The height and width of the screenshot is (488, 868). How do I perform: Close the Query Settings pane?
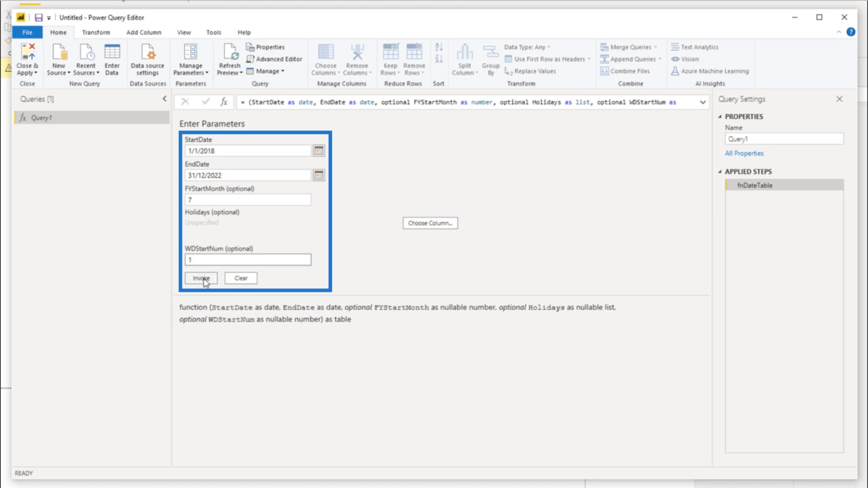(x=839, y=99)
